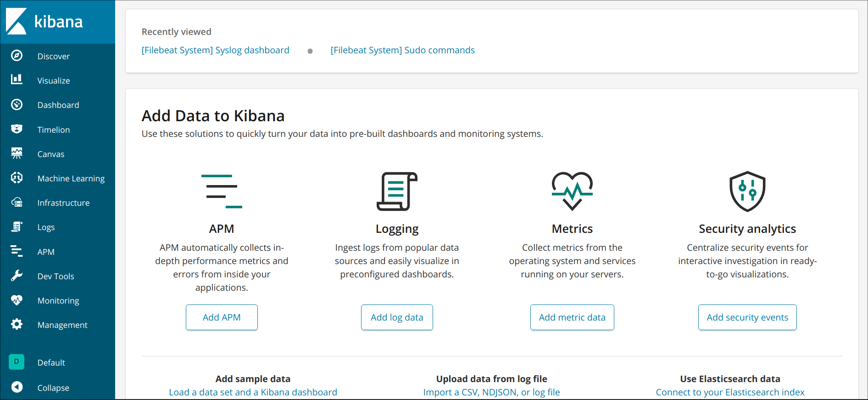Open Canvas from the sidebar label
Image resolution: width=868 pixels, height=400 pixels.
click(x=51, y=154)
